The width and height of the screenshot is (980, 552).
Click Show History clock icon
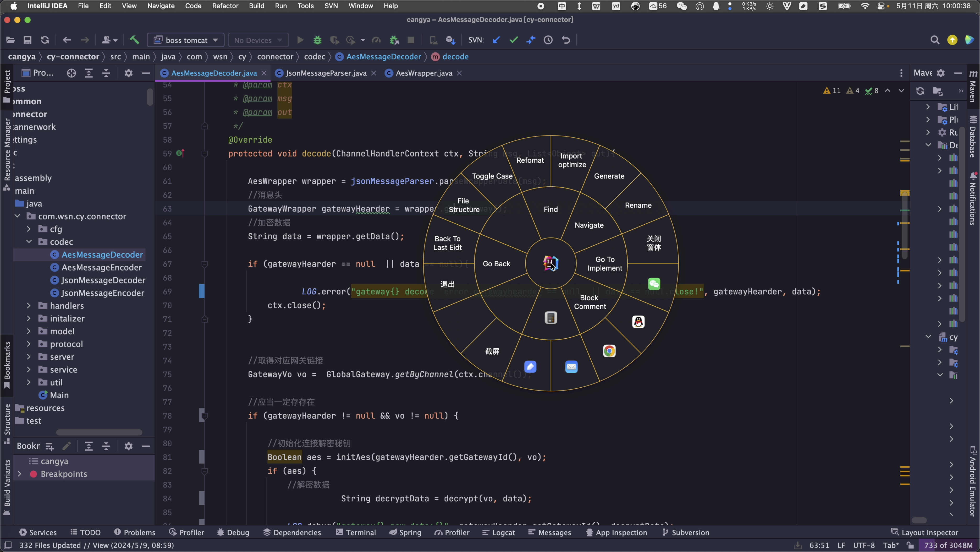click(x=548, y=40)
